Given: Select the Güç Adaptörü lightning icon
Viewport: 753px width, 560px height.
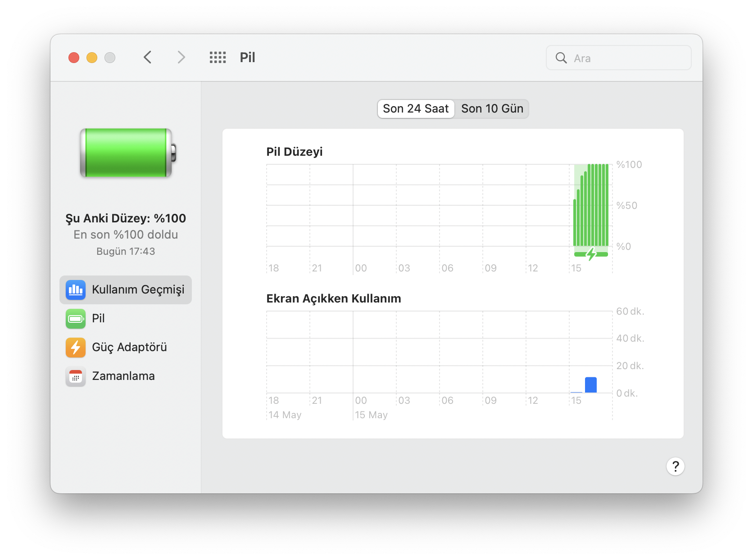Looking at the screenshot, I should 75,347.
